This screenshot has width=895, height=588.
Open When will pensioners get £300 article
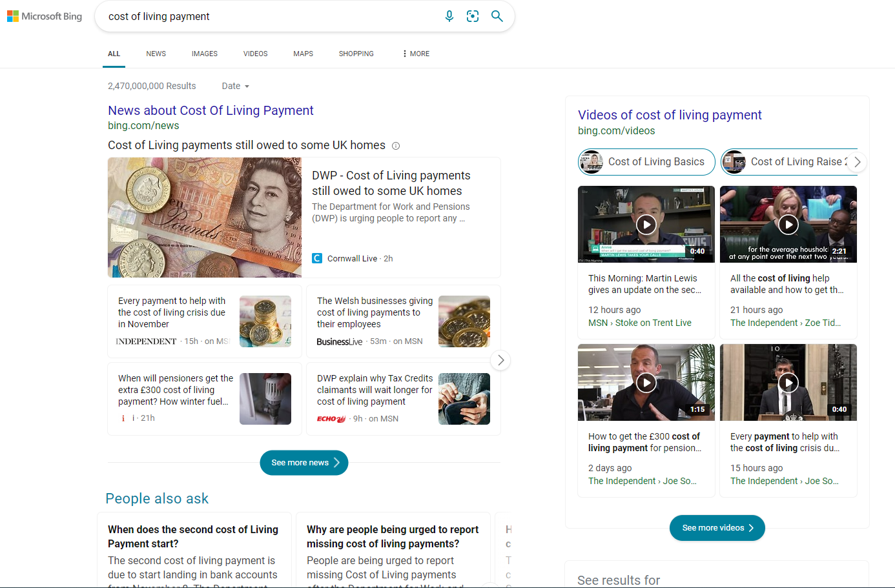click(175, 390)
